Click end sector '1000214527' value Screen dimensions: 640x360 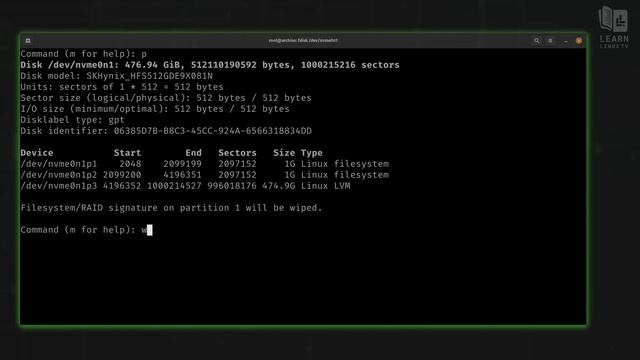(174, 186)
